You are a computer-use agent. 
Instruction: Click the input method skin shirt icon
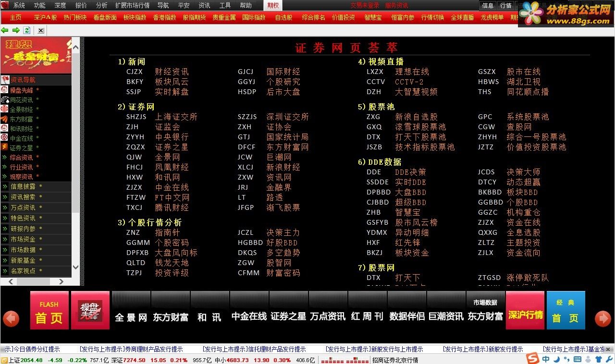pos(599,359)
